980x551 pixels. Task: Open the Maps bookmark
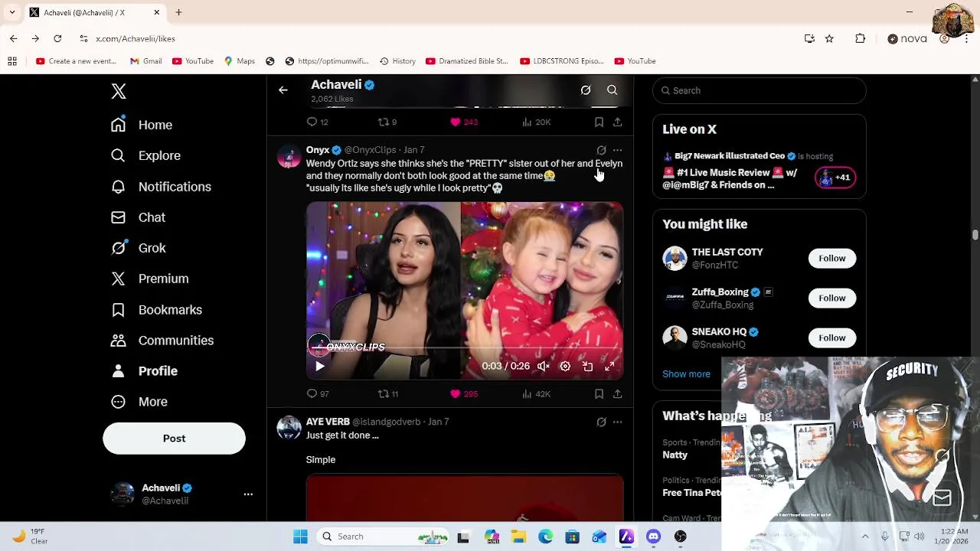click(x=239, y=61)
